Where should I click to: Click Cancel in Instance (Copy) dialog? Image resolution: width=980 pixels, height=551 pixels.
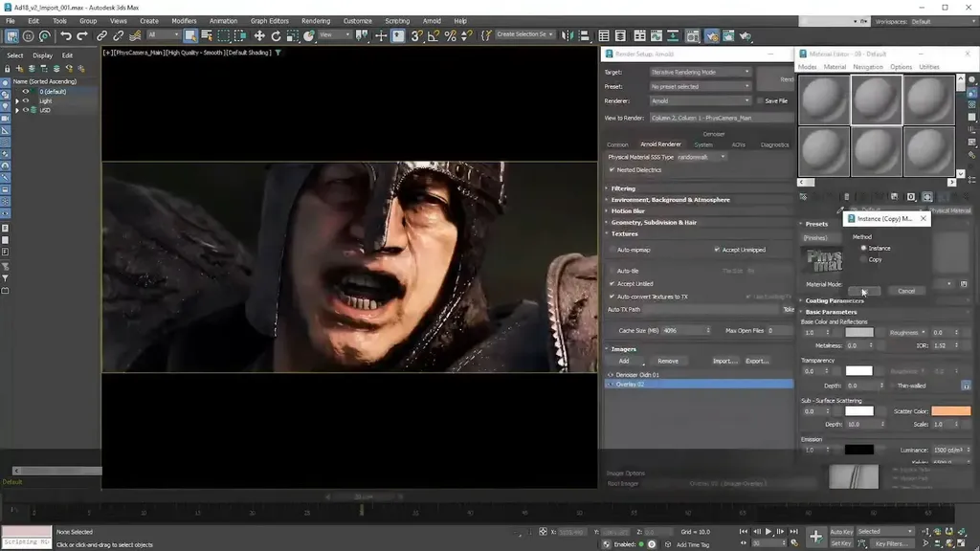pyautogui.click(x=906, y=291)
